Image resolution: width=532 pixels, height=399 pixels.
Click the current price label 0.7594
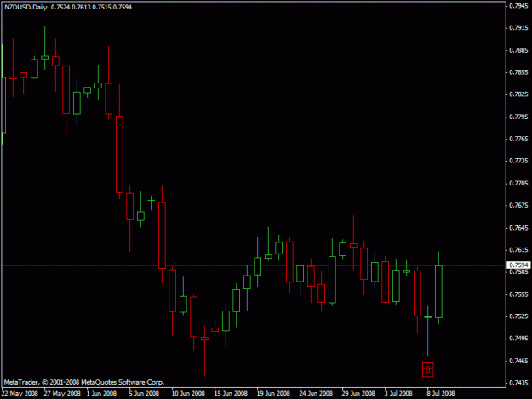point(518,265)
